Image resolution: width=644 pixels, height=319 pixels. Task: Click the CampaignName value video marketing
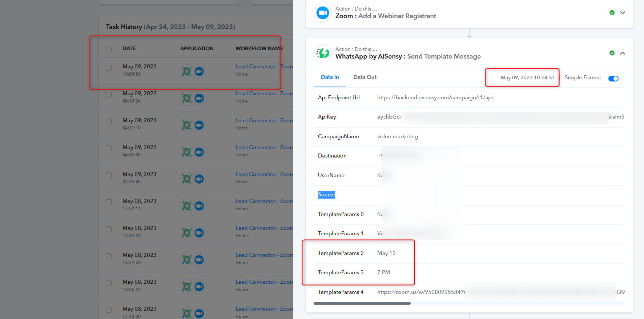click(398, 136)
